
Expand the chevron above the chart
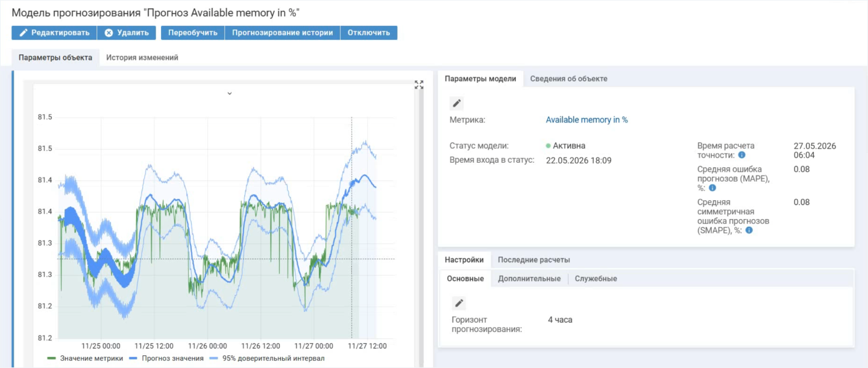(229, 94)
